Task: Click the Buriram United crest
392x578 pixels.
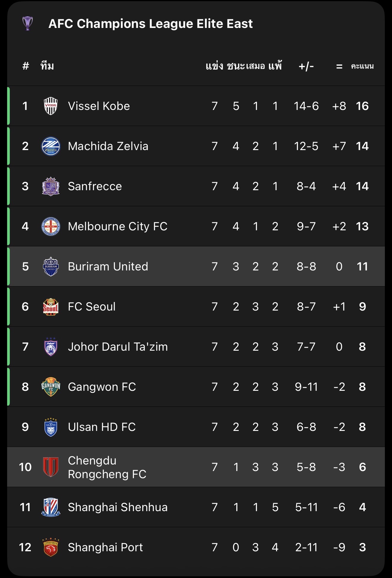Action: tap(51, 267)
